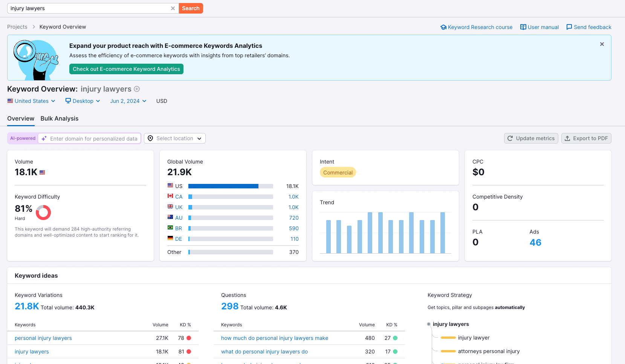Click the Australia flag icon in Global Volume

tap(170, 217)
